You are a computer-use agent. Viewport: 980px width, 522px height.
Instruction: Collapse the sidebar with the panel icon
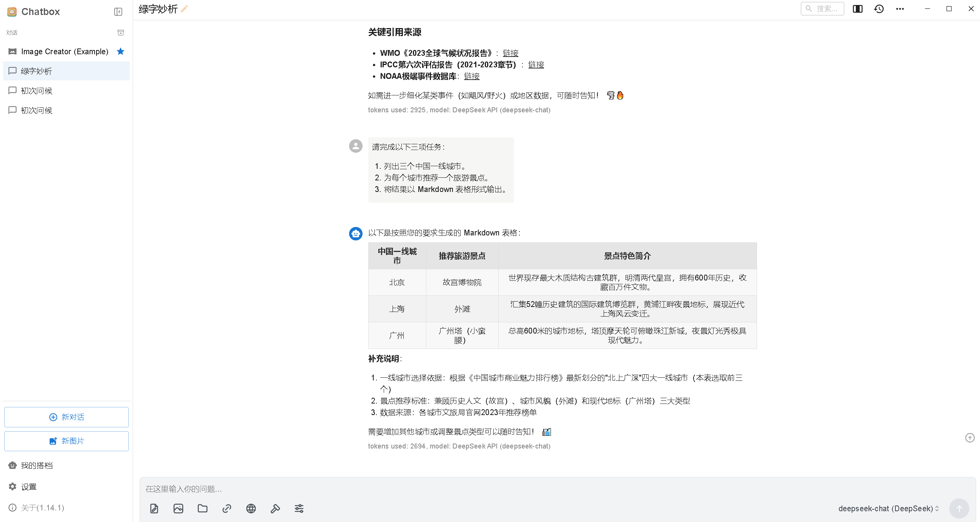point(118,12)
